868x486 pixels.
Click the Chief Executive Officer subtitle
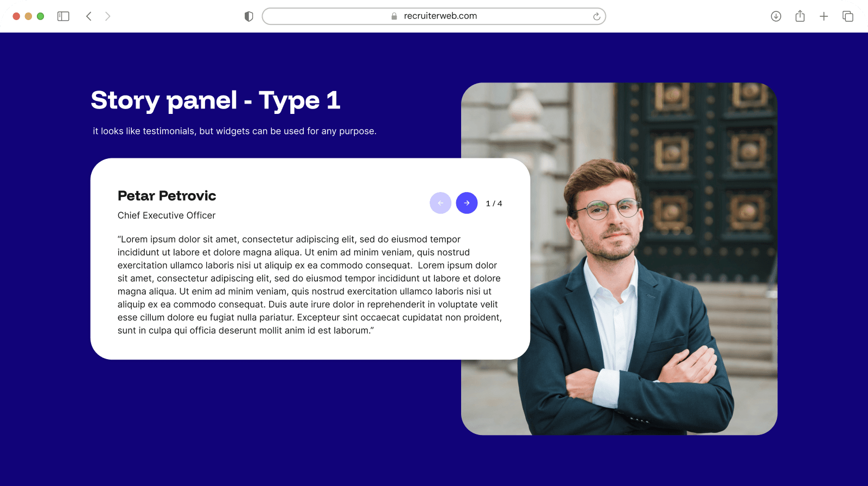(x=167, y=215)
